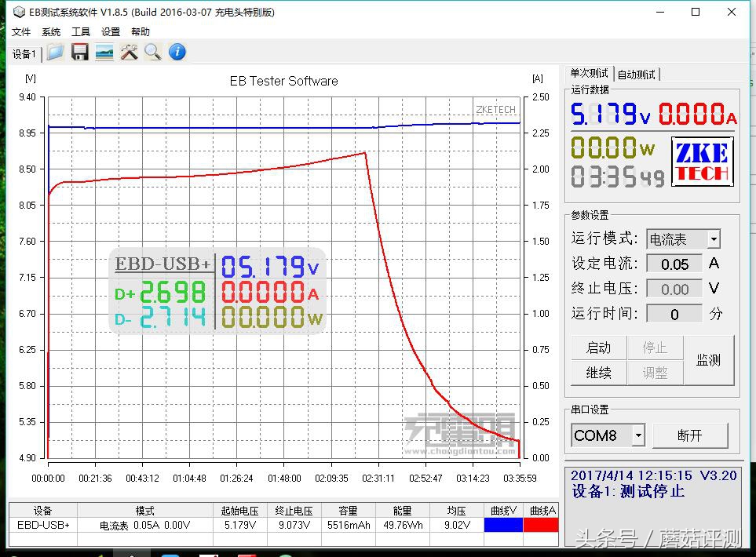Click the 02:31:11 time axis label
Screen dimensions: 756x557
point(378,479)
